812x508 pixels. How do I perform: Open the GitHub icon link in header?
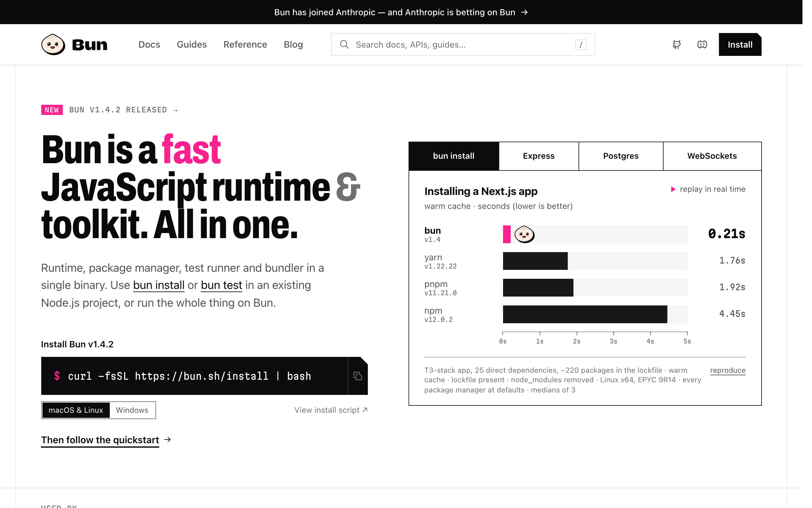(677, 45)
